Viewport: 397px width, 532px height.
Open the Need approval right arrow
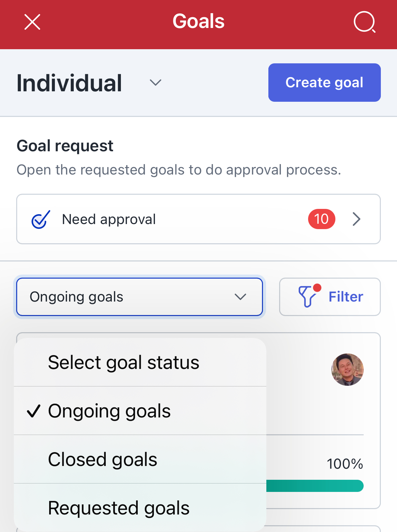[x=357, y=219]
